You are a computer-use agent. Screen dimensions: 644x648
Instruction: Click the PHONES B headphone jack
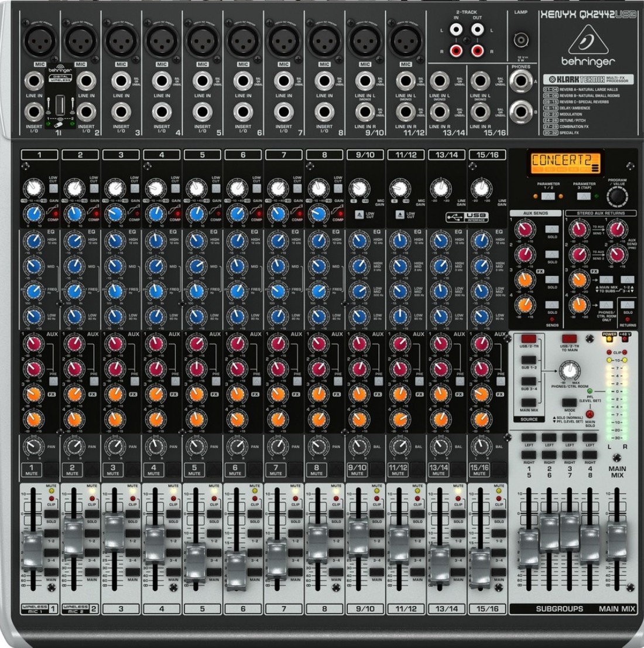pyautogui.click(x=520, y=111)
